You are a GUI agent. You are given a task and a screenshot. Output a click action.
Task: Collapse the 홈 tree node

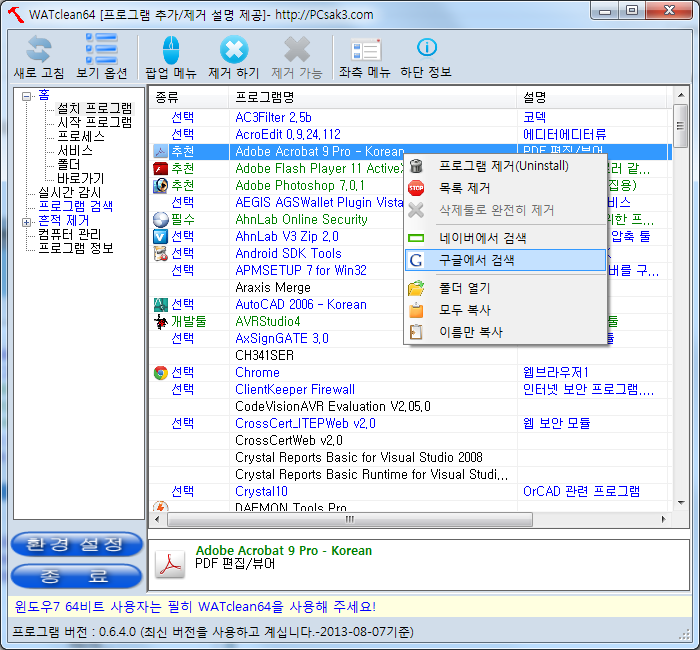pyautogui.click(x=27, y=96)
